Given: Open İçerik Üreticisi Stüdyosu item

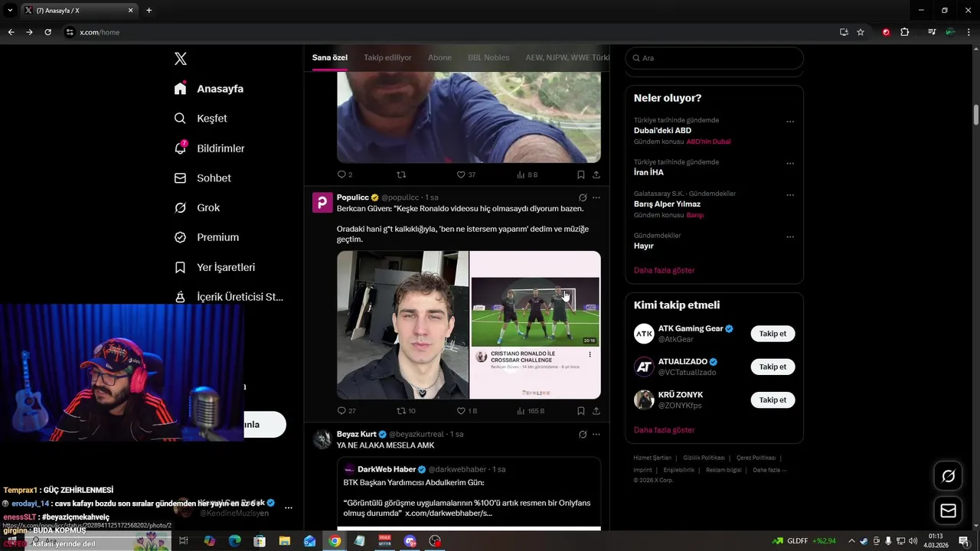Looking at the screenshot, I should 228,297.
